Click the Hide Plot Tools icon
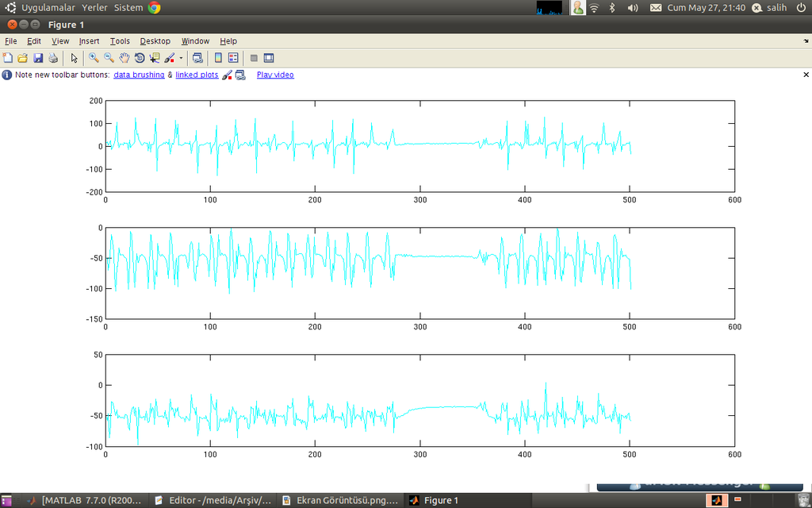 click(254, 58)
